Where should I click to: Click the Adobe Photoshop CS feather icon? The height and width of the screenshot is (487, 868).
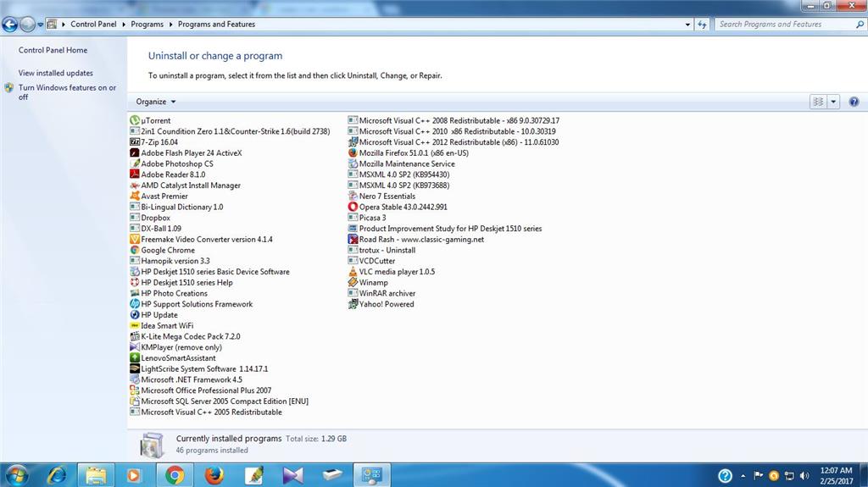(135, 163)
